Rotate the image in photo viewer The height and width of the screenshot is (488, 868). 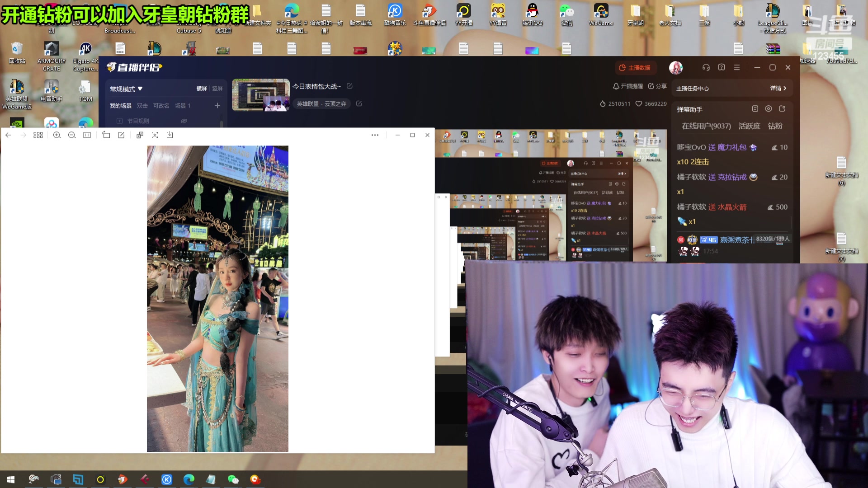(x=106, y=135)
